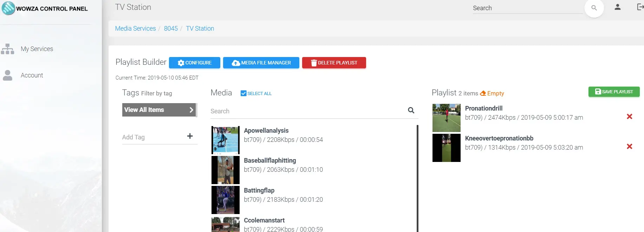Open My Services in the sidebar

(37, 49)
